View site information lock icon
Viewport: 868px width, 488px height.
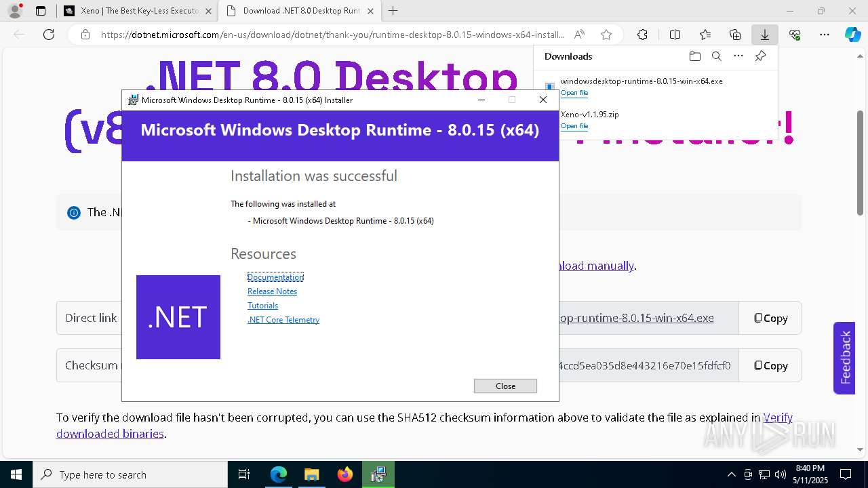pyautogui.click(x=85, y=35)
